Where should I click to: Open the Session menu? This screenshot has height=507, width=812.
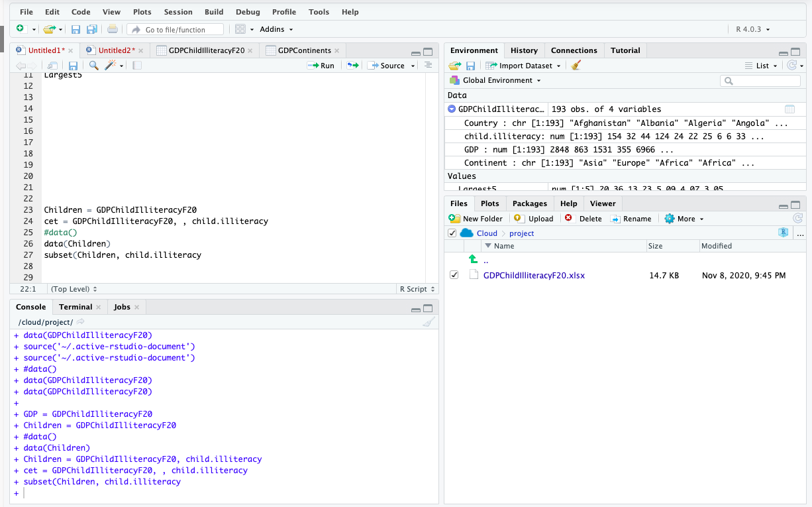coord(178,12)
